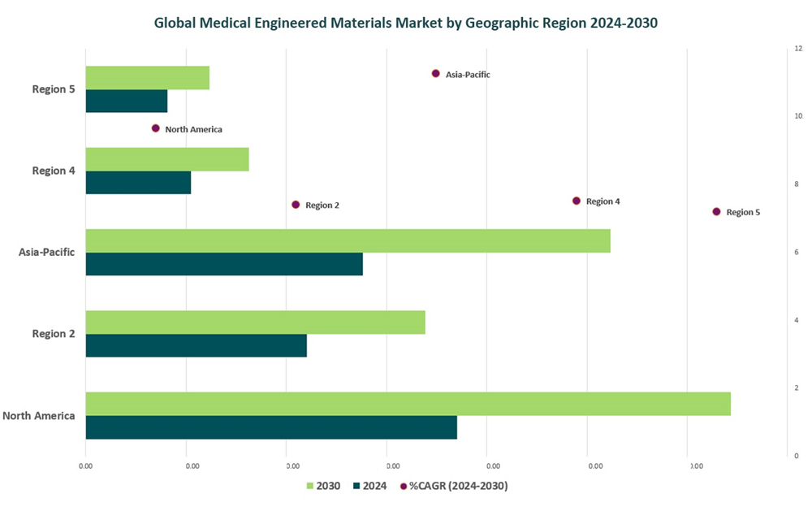
Task: Select the Region 4 CAGR data point
Action: (577, 201)
